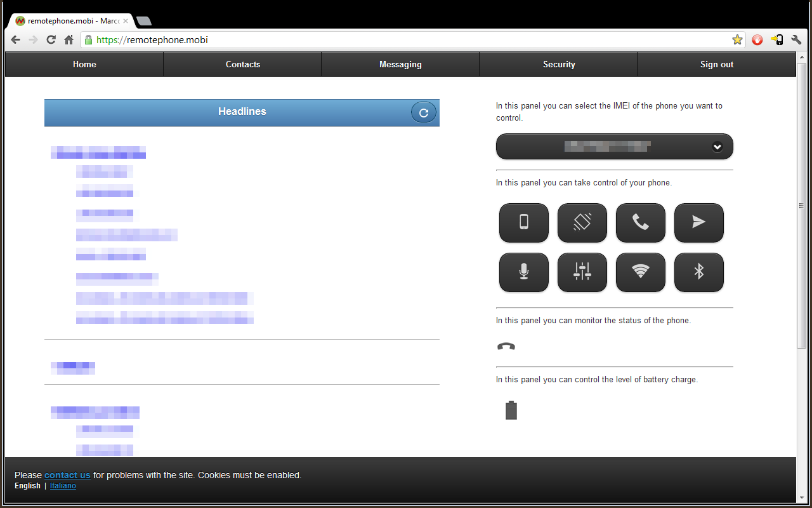Viewport: 812px width, 508px height.
Task: Open the sliders settings control button
Action: tap(582, 272)
